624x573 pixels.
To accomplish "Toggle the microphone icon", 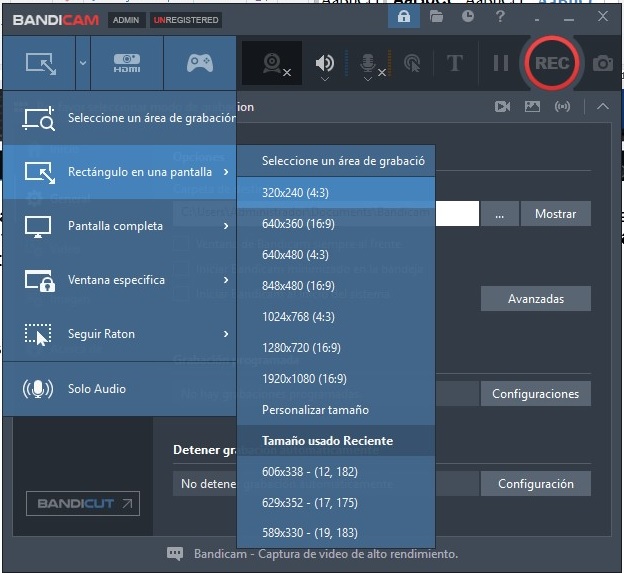I will (368, 63).
